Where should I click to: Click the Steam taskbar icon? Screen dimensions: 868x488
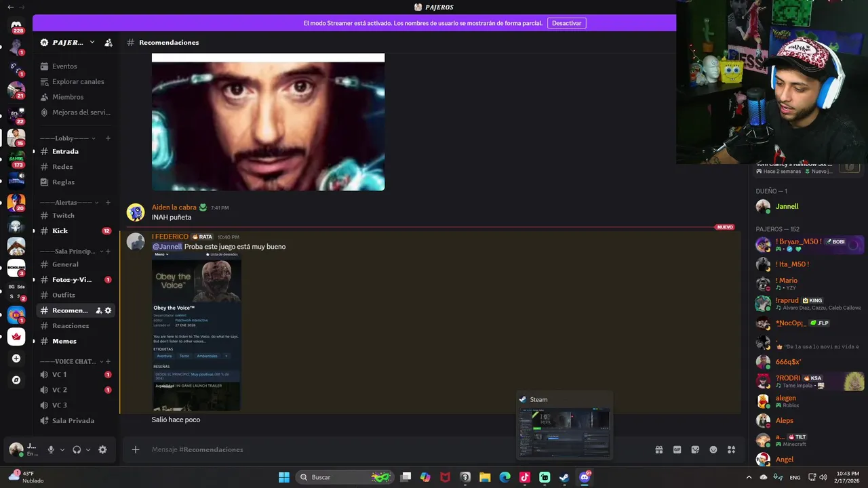pyautogui.click(x=564, y=477)
